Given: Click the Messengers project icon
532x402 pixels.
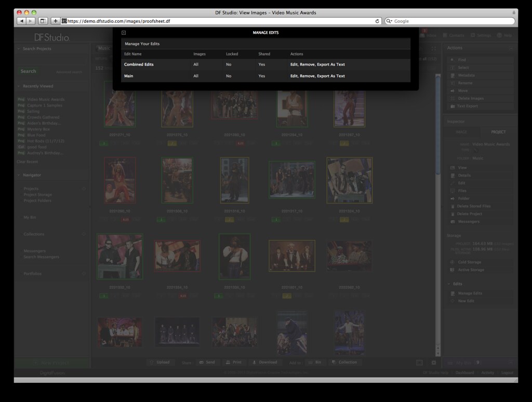Looking at the screenshot, I should [x=453, y=222].
